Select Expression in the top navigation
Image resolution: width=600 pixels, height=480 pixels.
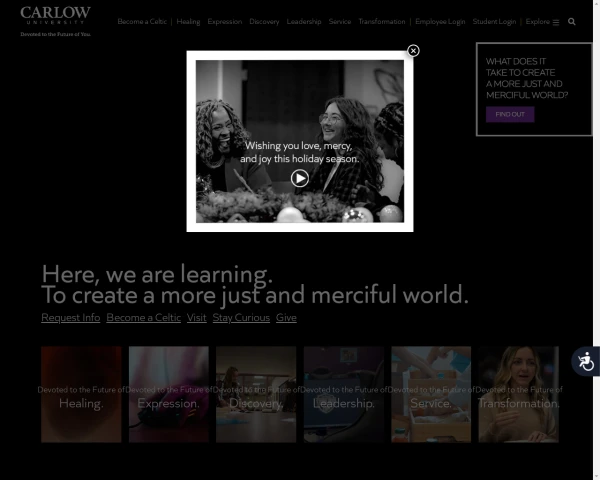coord(225,22)
